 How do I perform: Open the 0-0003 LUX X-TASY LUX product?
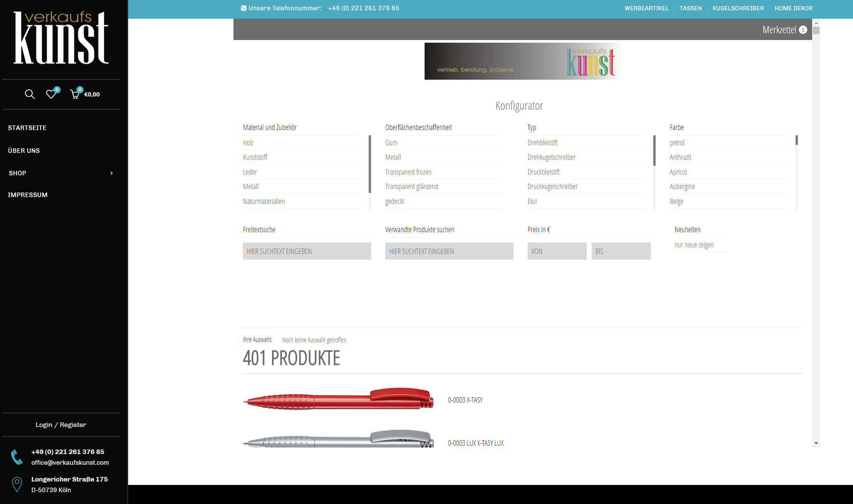tap(476, 443)
